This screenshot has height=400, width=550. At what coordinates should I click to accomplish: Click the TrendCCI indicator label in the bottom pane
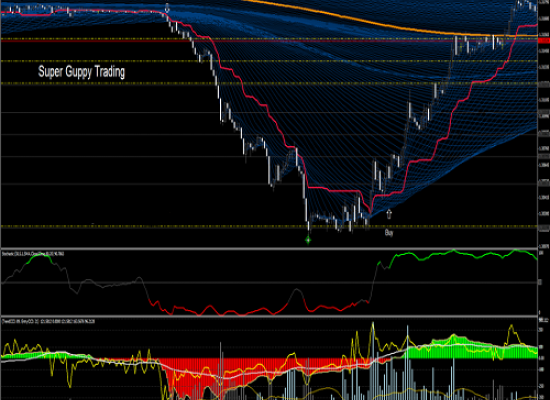point(48,321)
